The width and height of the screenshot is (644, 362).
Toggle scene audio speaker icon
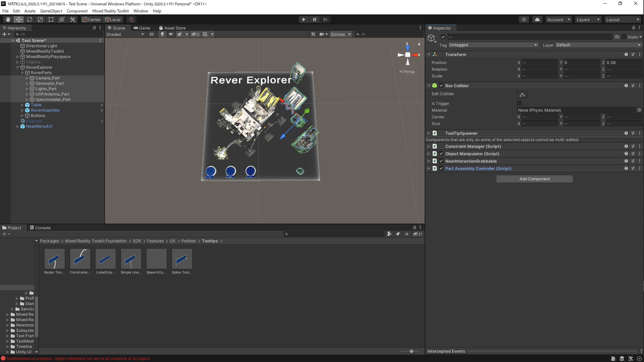[171, 34]
